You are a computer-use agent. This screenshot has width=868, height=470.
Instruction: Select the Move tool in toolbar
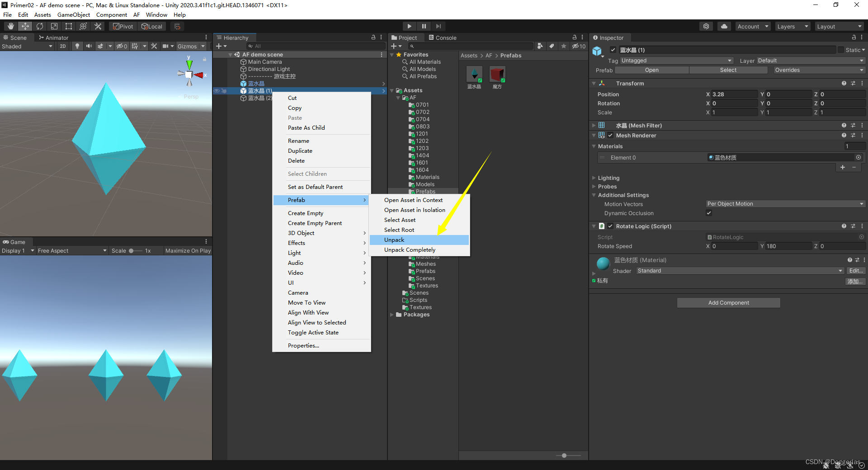[25, 26]
